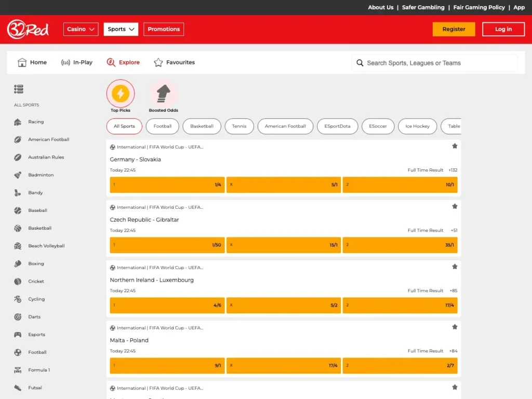Click the ALL SPORTS list icon

[x=18, y=89]
